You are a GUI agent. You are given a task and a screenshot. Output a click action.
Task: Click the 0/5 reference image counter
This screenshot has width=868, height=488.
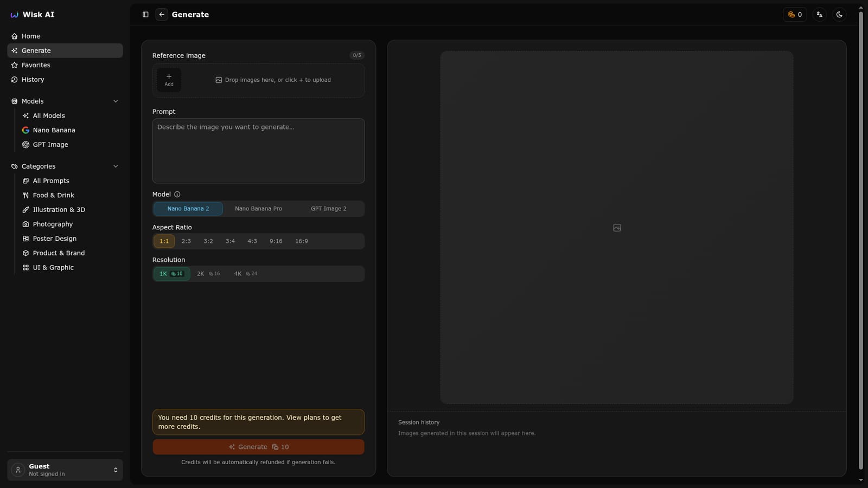click(x=356, y=55)
